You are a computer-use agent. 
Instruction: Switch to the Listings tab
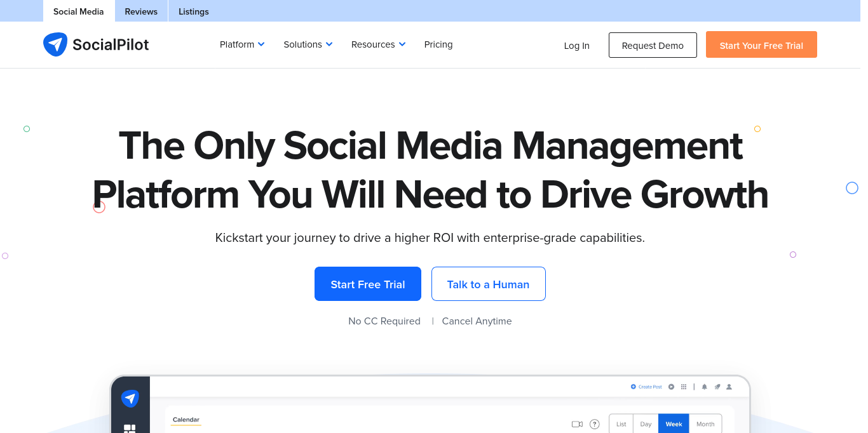click(x=194, y=11)
